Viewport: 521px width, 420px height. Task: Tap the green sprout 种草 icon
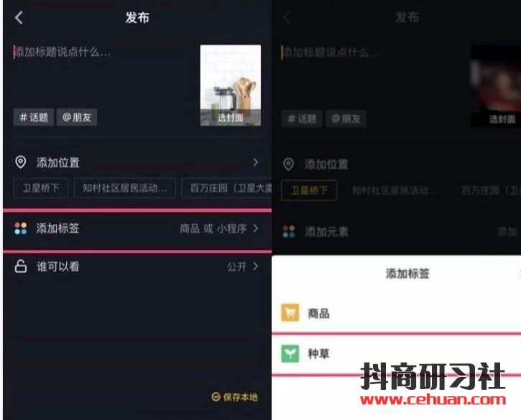pos(290,354)
